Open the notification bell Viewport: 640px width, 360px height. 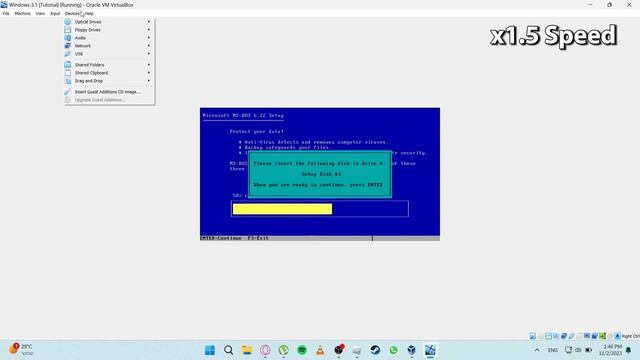629,350
